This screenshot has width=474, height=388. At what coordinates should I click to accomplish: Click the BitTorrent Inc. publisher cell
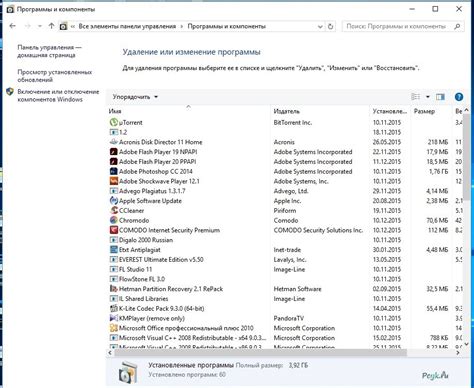point(293,122)
